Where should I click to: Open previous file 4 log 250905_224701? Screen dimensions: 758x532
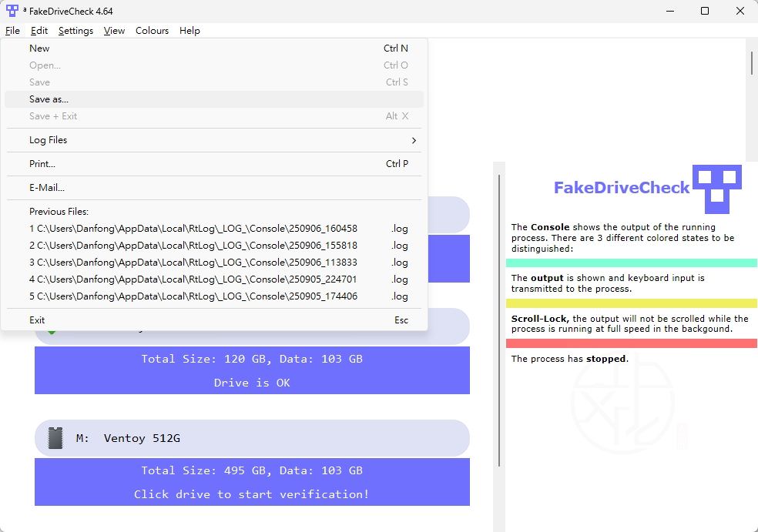[x=214, y=279]
